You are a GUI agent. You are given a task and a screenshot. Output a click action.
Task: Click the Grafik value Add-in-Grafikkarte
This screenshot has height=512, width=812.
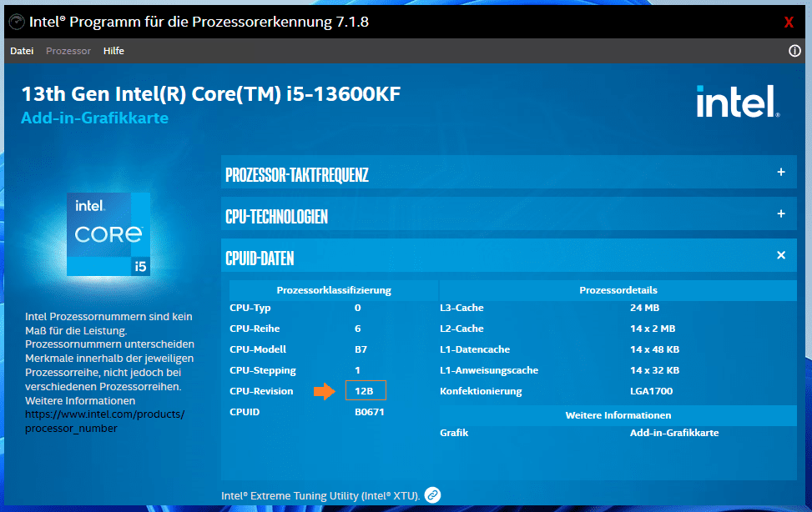(x=674, y=433)
